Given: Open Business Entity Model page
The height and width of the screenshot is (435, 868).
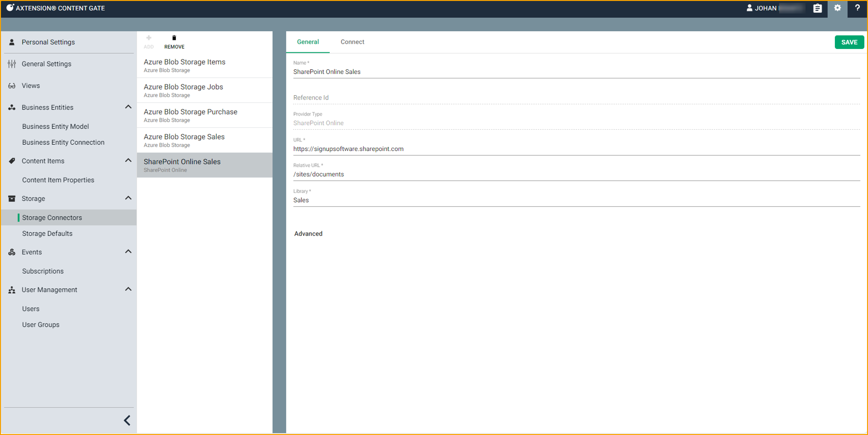Looking at the screenshot, I should [56, 126].
